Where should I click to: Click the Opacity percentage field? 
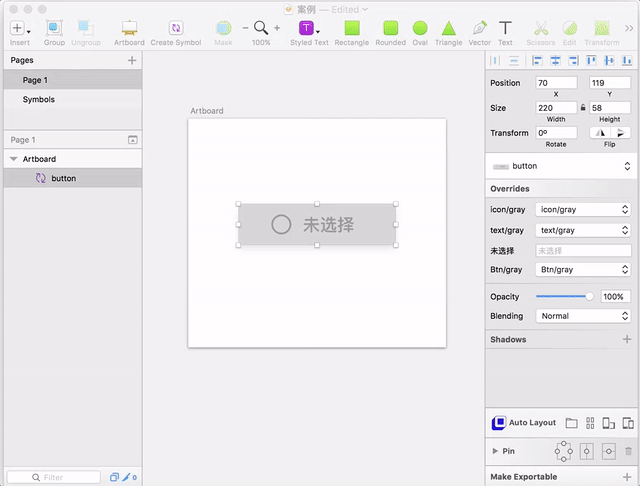[616, 297]
